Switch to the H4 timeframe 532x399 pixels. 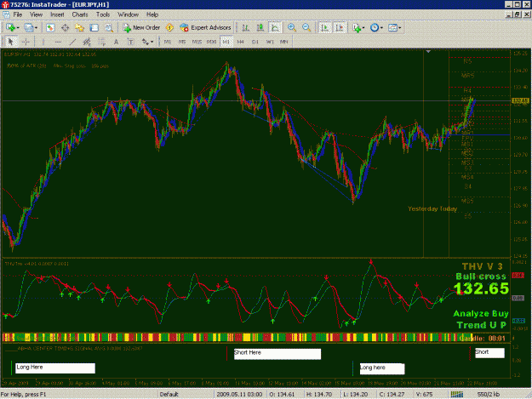pyautogui.click(x=241, y=42)
